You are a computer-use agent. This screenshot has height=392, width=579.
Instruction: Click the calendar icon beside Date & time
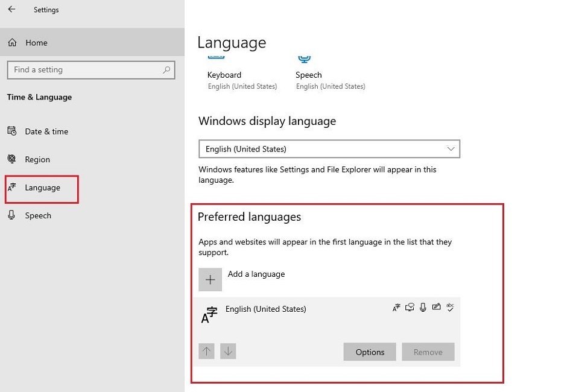click(12, 131)
